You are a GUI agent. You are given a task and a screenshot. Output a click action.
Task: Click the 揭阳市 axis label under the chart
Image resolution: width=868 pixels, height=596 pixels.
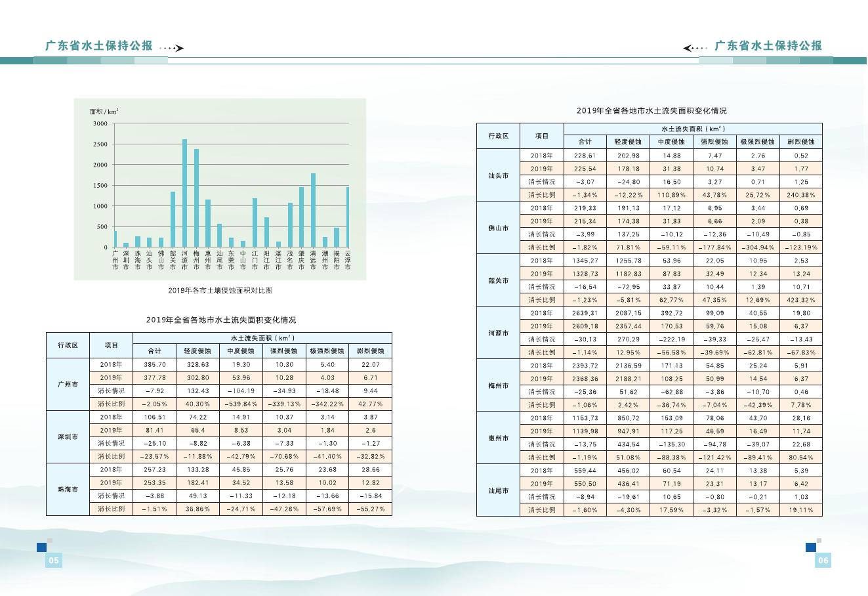337,260
